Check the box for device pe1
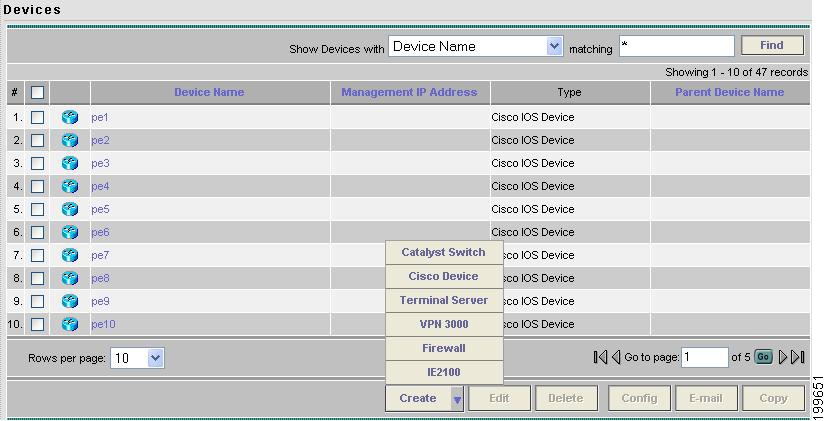The height and width of the screenshot is (421, 828). (x=37, y=117)
